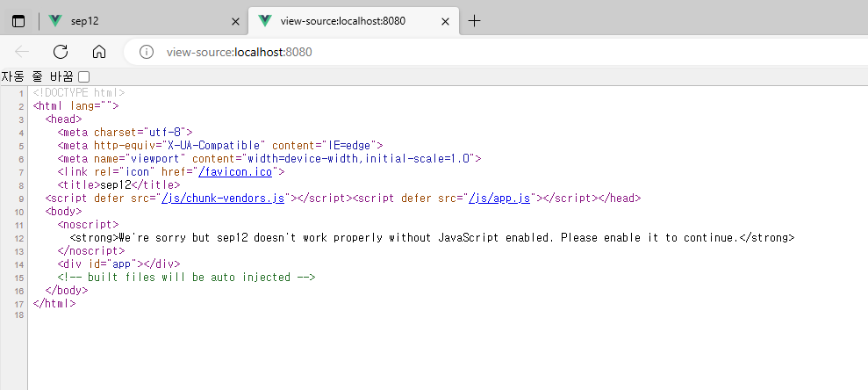This screenshot has height=390, width=868.
Task: Click the closing </noscript> tag
Action: [x=91, y=251]
